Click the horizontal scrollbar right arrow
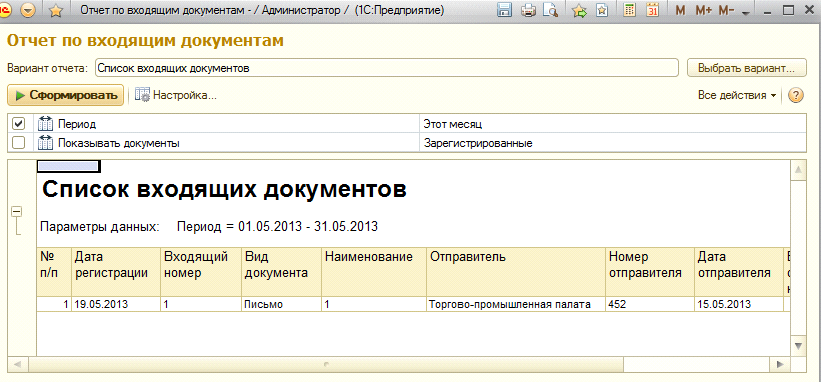The height and width of the screenshot is (382, 821). (x=780, y=364)
